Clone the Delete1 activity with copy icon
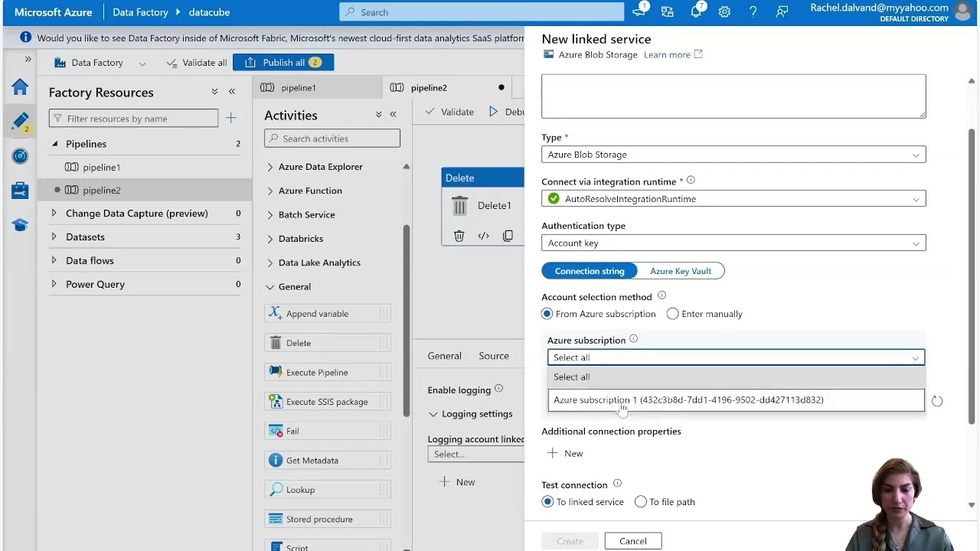 tap(508, 236)
